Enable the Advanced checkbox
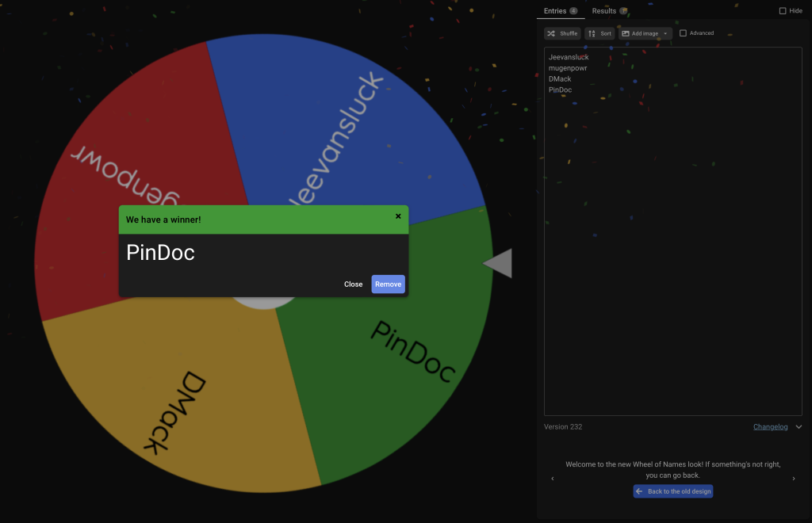This screenshot has height=523, width=812. point(683,33)
